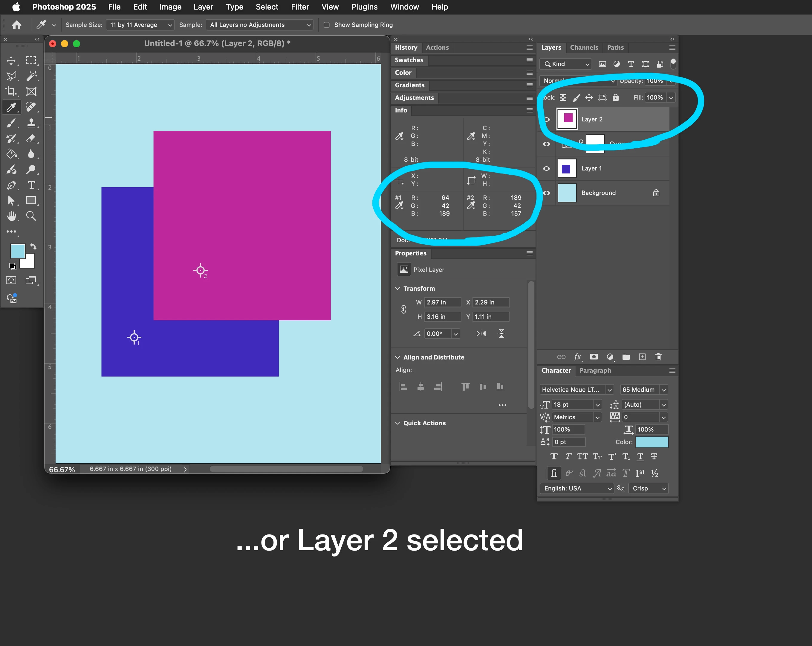Hide the Background layer visibility eye

547,193
